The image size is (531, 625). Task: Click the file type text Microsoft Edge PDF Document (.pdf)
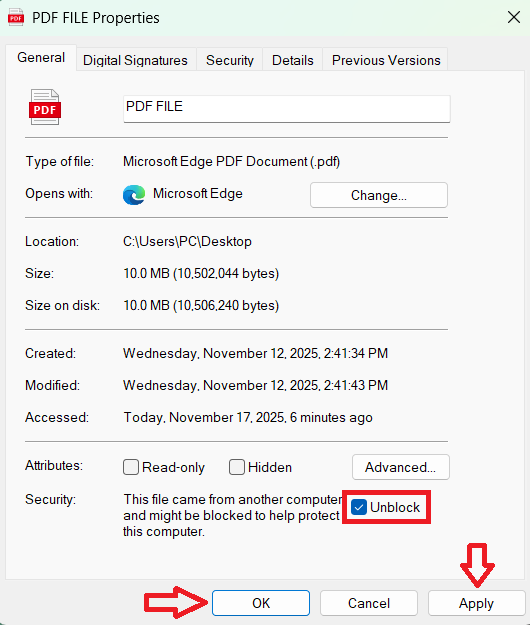coord(231,161)
